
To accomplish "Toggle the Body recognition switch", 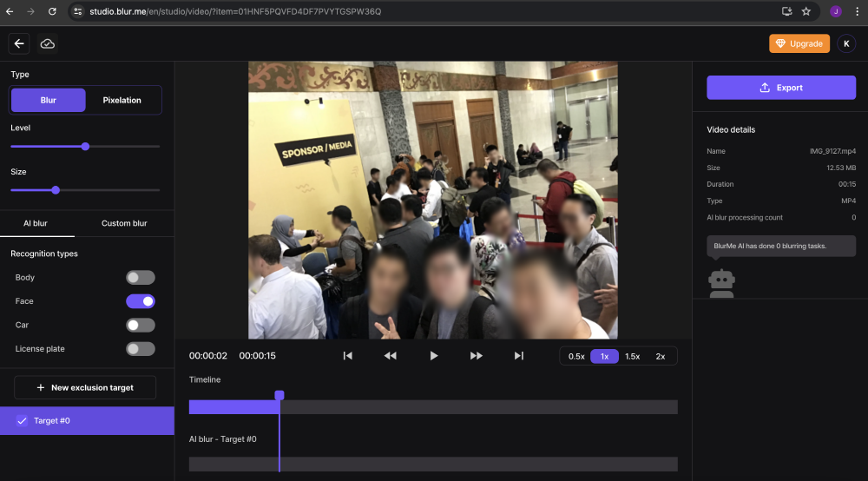I will (x=140, y=277).
